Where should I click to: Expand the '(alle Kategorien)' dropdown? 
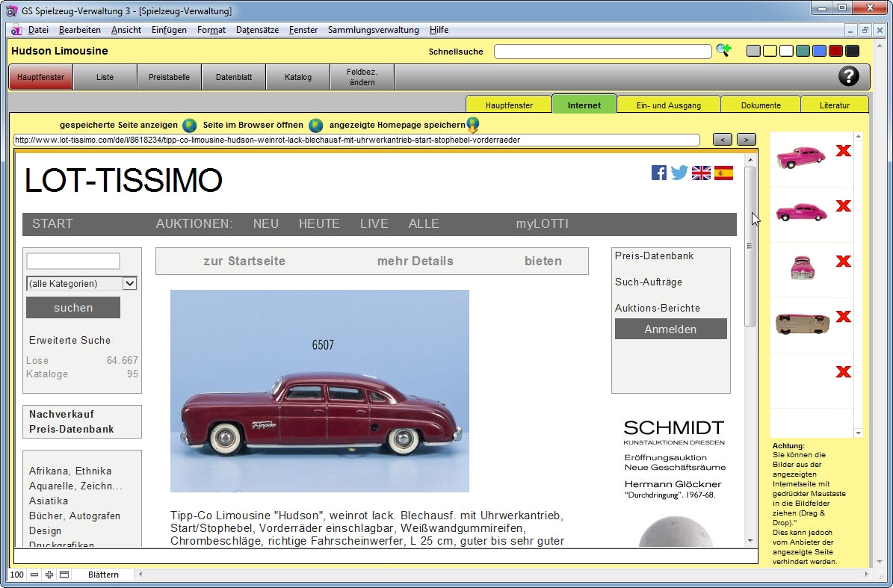(x=129, y=284)
